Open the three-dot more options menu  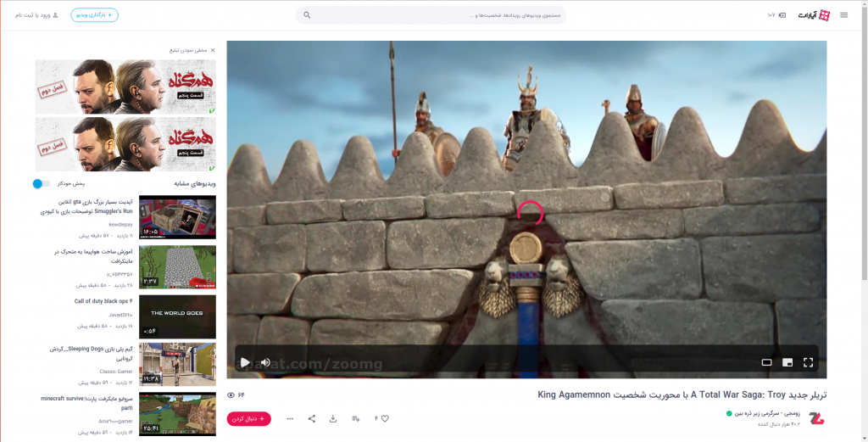[x=290, y=418]
